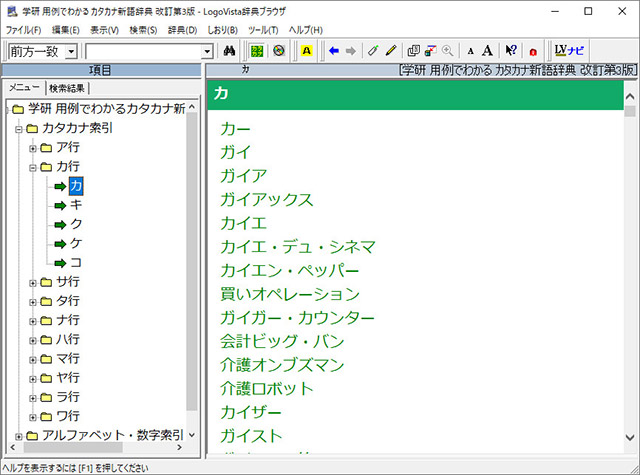This screenshot has height=475, width=640.
Task: Expand the ナ行 folder
Action: [x=33, y=321]
